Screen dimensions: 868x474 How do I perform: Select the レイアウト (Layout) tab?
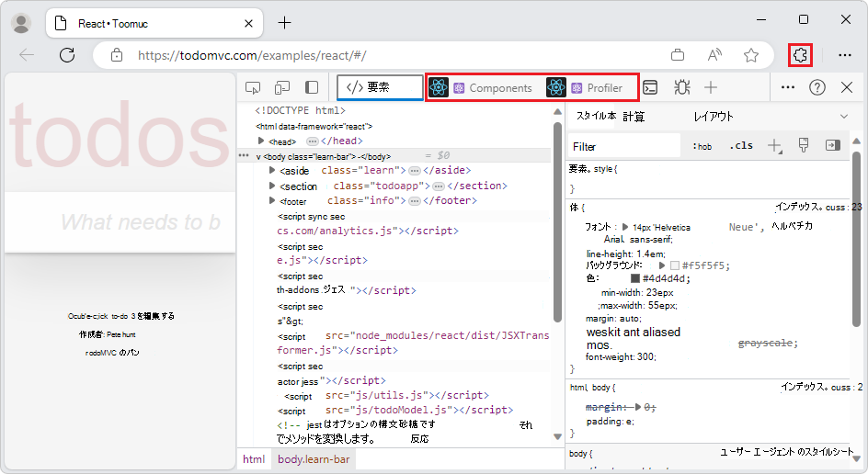click(713, 117)
